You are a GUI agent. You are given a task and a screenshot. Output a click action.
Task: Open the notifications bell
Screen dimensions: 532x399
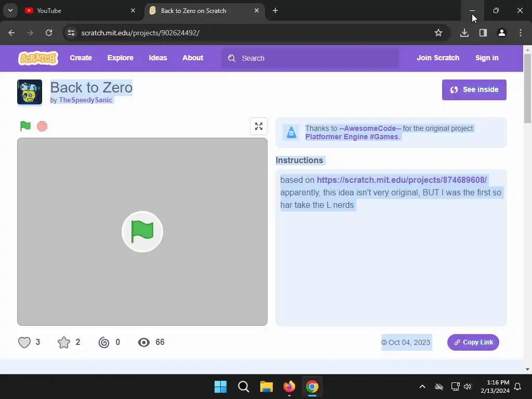[x=518, y=387]
